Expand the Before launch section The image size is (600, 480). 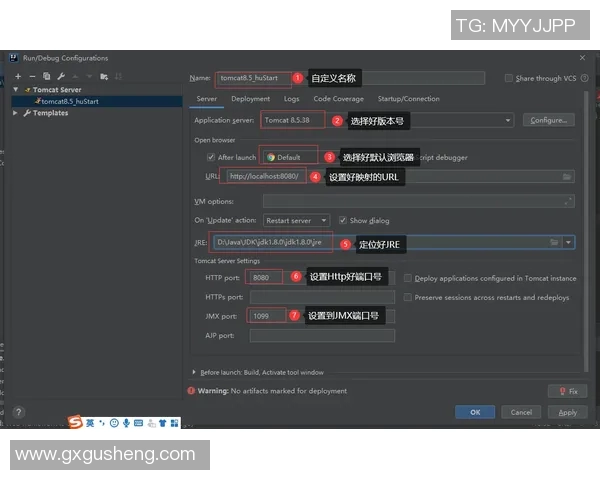click(194, 372)
